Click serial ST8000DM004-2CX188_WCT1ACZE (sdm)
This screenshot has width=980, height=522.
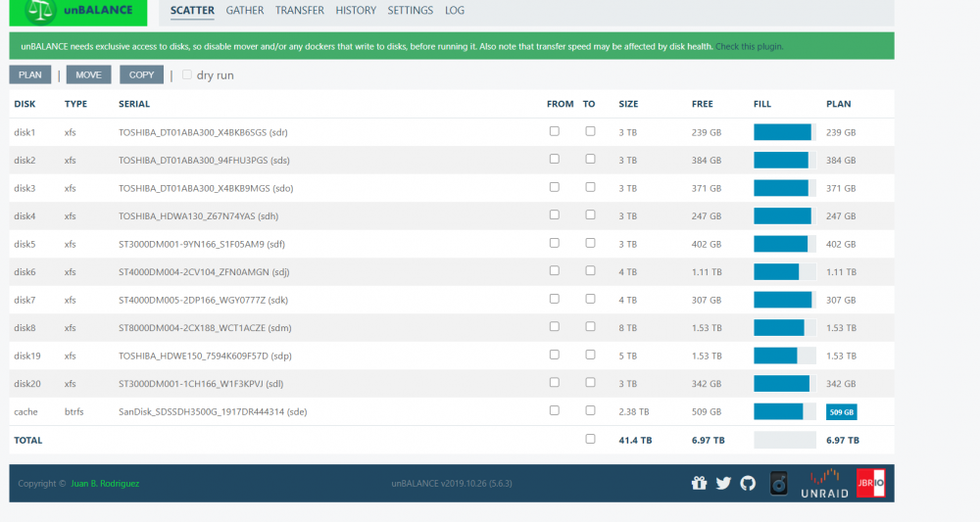pyautogui.click(x=205, y=328)
